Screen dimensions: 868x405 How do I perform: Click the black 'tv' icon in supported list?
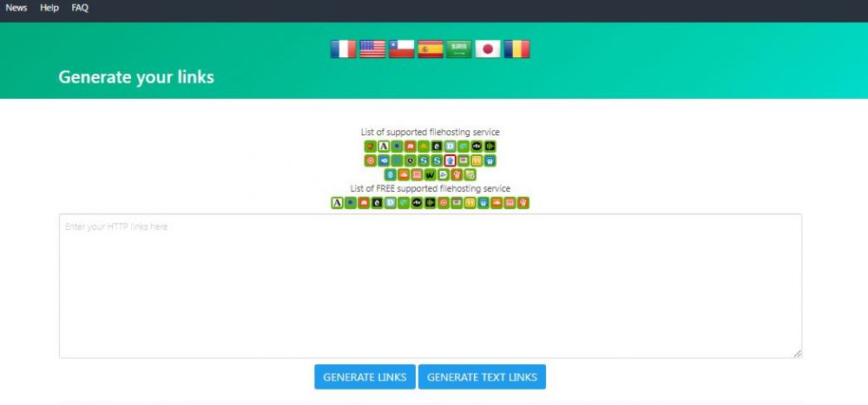(477, 147)
